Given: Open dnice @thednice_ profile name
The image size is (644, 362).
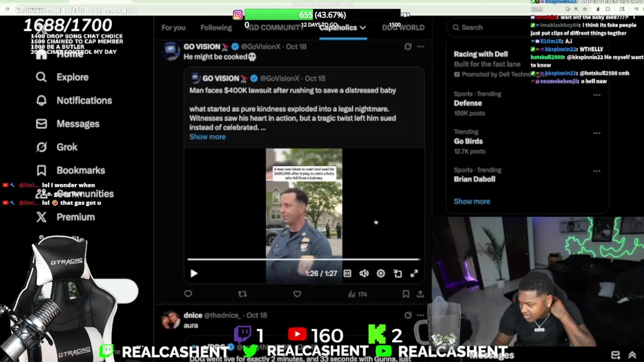Looking at the screenshot, I should 223,315.
